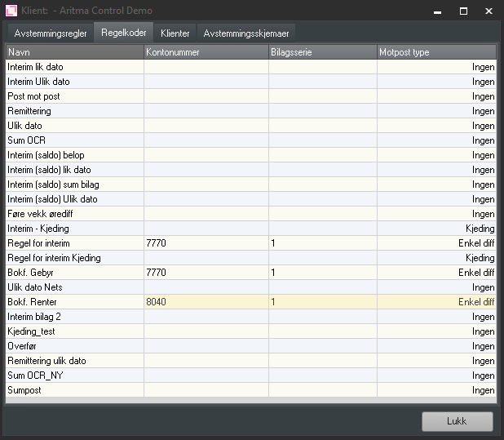The width and height of the screenshot is (504, 440).
Task: Click the Aritma app icon in title bar
Action: [12, 11]
